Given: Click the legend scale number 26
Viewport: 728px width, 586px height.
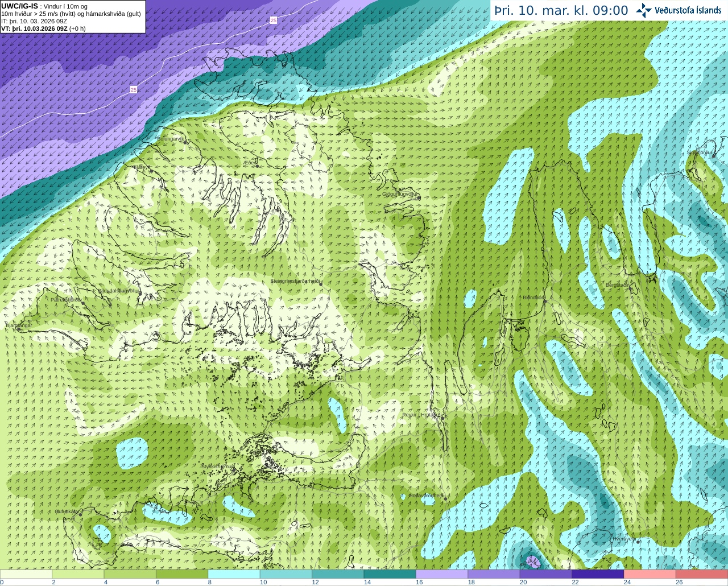Looking at the screenshot, I should tap(679, 582).
